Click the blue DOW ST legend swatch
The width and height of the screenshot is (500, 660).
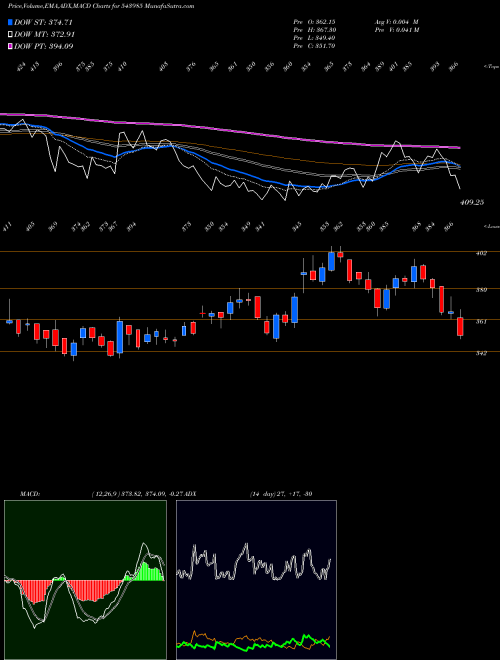tap(10, 22)
